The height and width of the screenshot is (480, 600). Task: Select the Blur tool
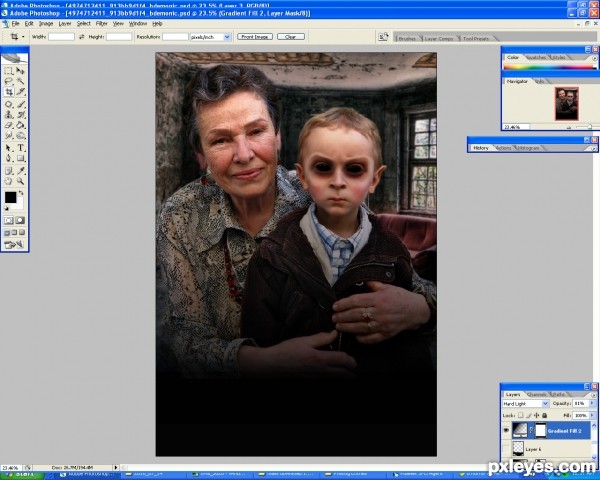8,135
